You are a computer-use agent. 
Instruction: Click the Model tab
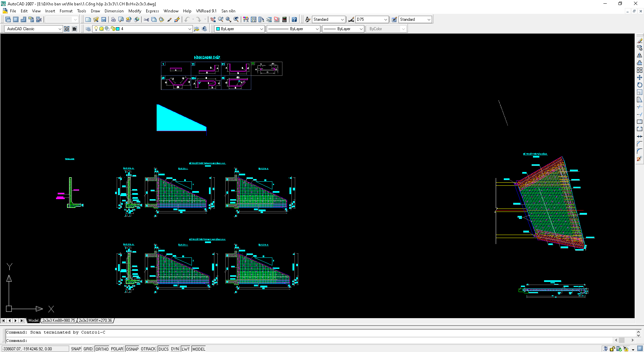33,320
